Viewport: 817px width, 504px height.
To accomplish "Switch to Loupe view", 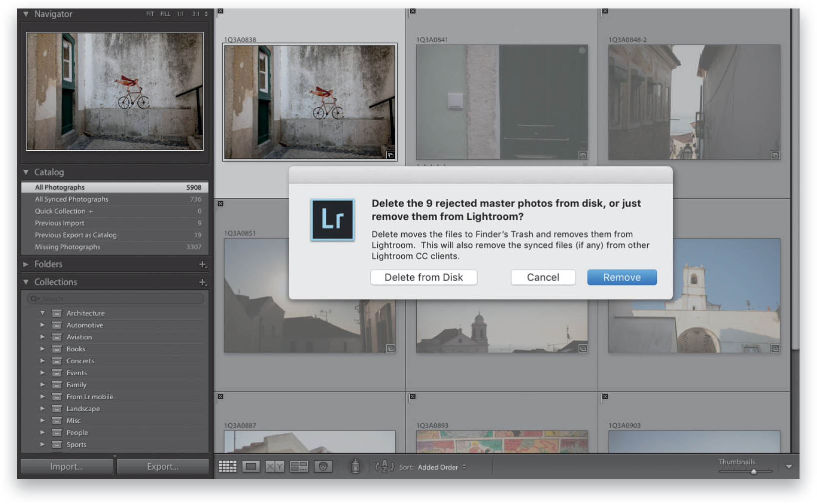I will (252, 466).
